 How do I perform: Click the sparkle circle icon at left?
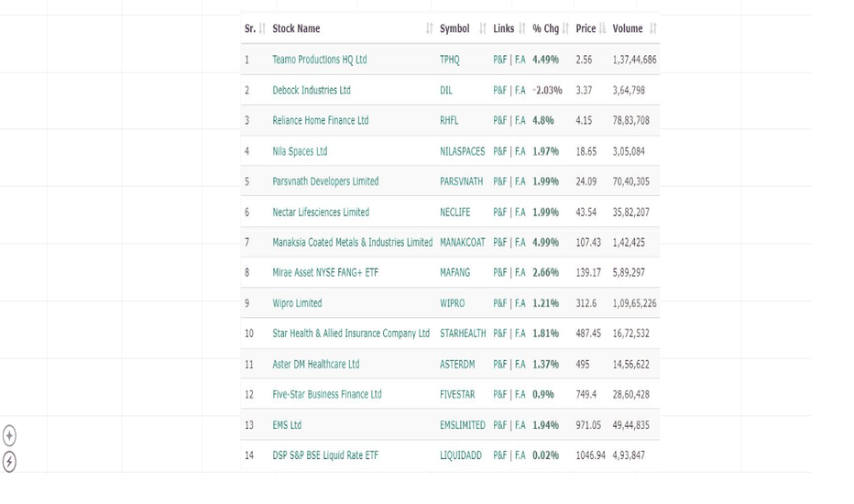click(9, 435)
